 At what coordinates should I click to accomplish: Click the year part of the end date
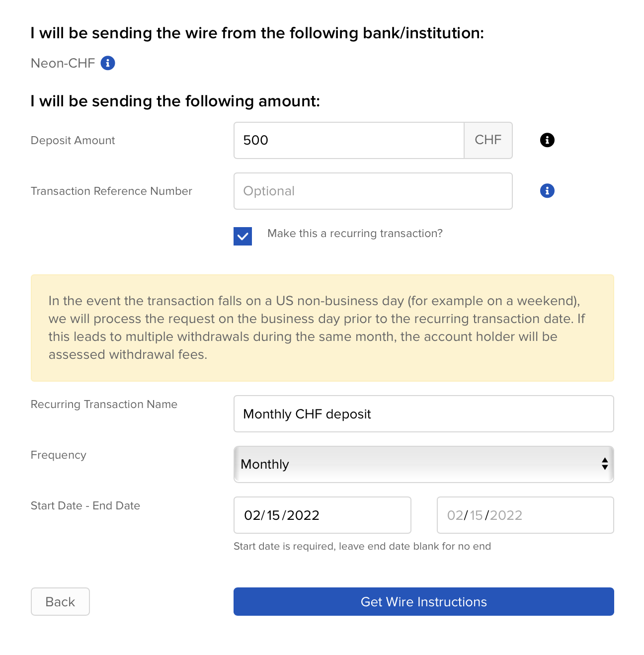point(506,515)
